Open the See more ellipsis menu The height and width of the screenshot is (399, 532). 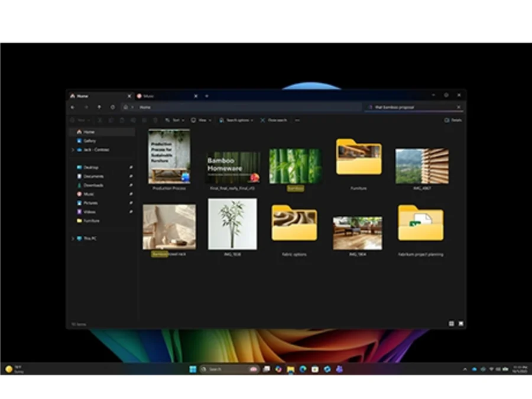(297, 120)
